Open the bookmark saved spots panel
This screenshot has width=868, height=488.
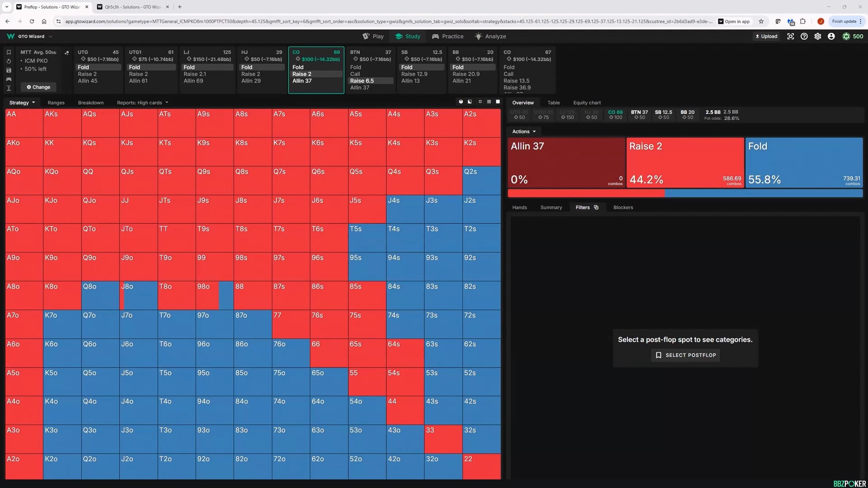[9, 52]
